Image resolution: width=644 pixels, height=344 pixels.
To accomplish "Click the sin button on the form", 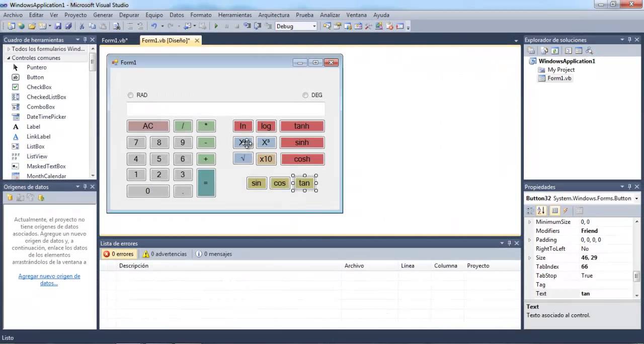I will (x=257, y=183).
